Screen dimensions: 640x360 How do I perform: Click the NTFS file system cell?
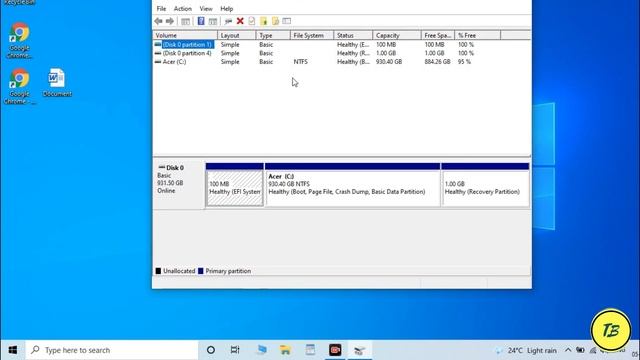300,62
